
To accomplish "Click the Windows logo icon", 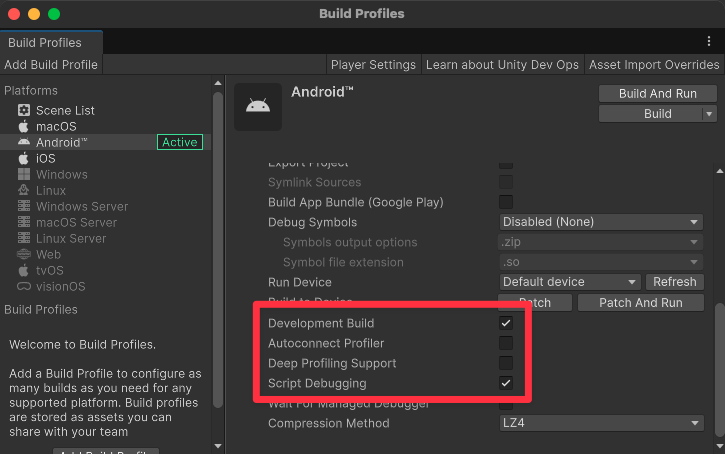I will coord(24,174).
